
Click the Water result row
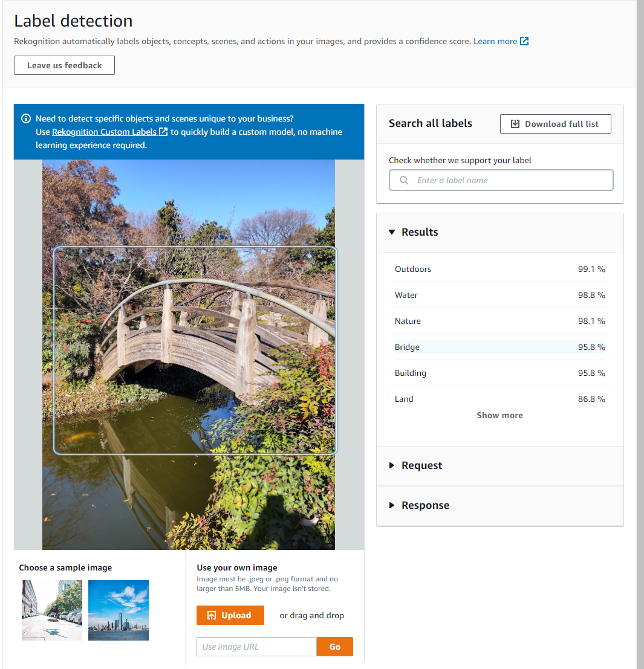(499, 296)
